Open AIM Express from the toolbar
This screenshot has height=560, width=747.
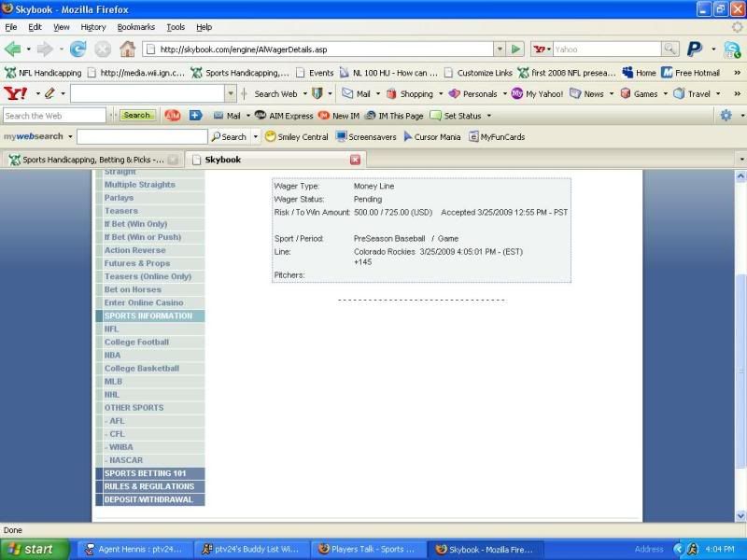click(x=285, y=116)
